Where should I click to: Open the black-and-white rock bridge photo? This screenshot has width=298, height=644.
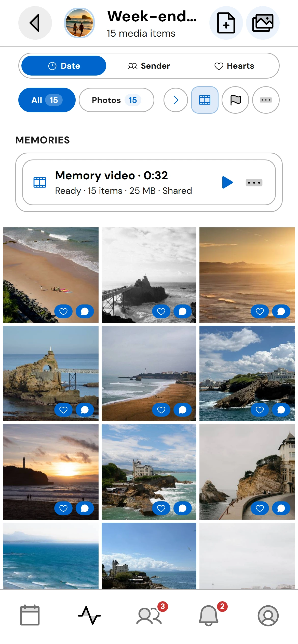(149, 275)
